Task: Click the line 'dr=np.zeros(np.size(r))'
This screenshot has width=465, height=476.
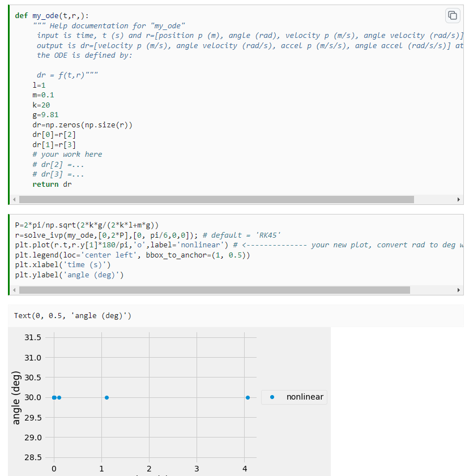Action: coord(82,125)
